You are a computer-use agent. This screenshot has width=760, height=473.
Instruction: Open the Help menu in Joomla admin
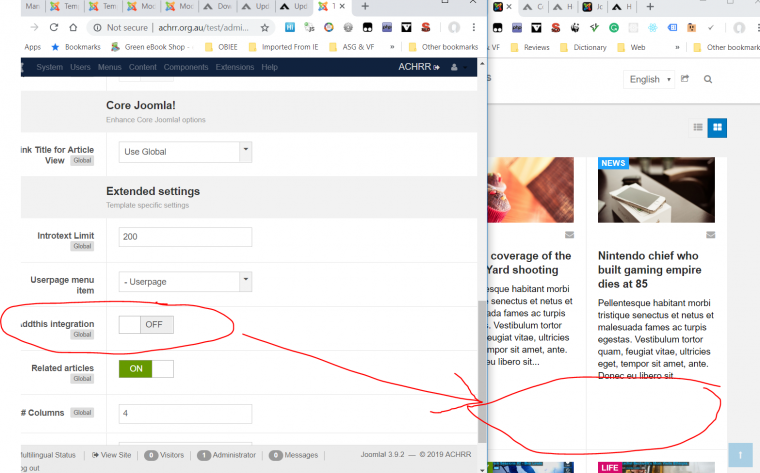pos(269,67)
